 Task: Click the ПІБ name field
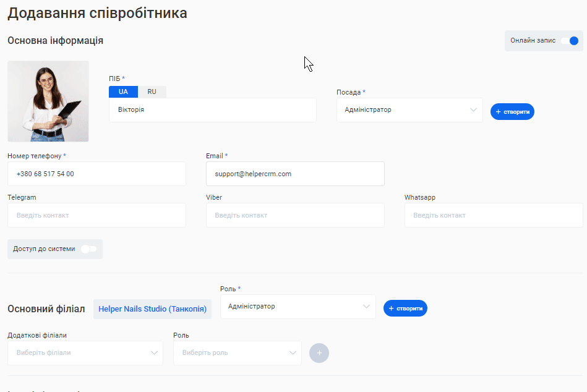pos(212,110)
